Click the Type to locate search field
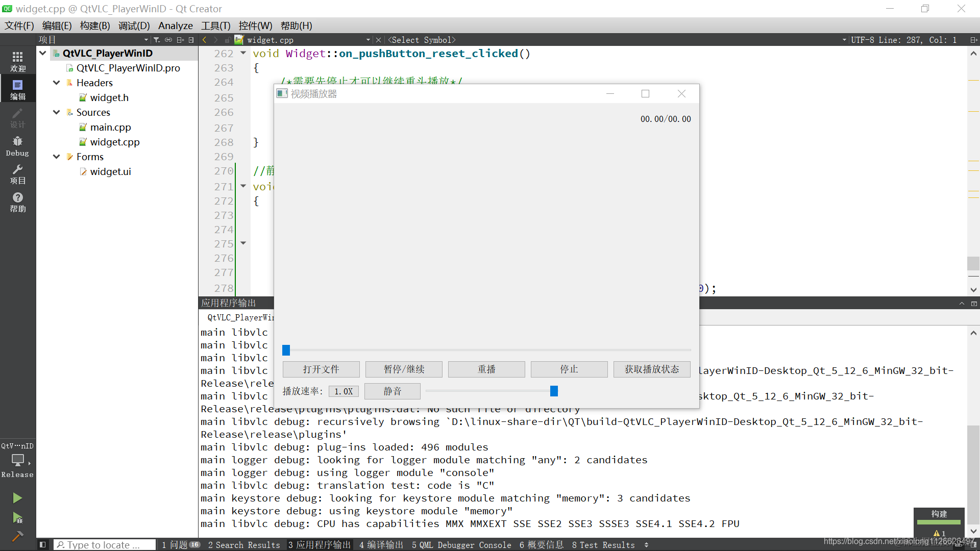The width and height of the screenshot is (980, 551). [105, 545]
